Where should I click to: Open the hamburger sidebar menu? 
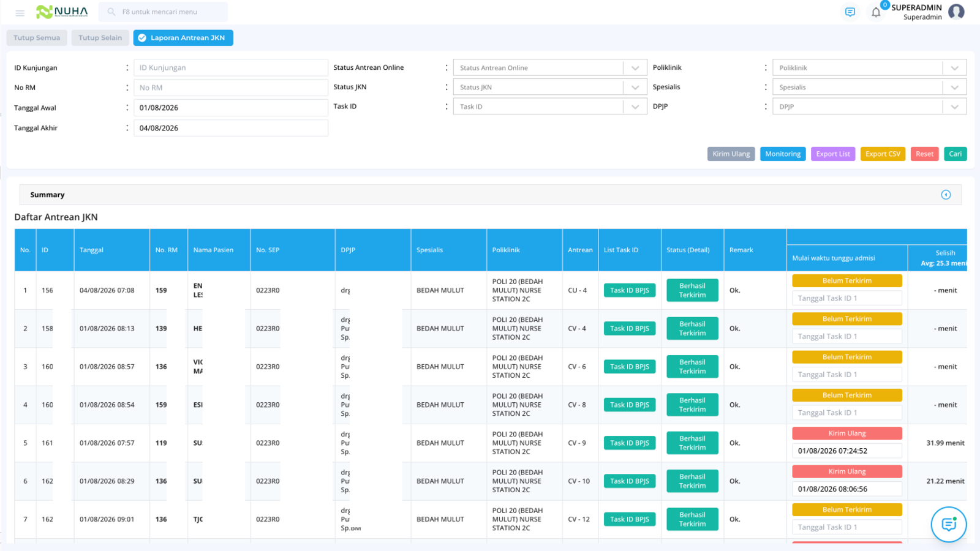click(20, 12)
